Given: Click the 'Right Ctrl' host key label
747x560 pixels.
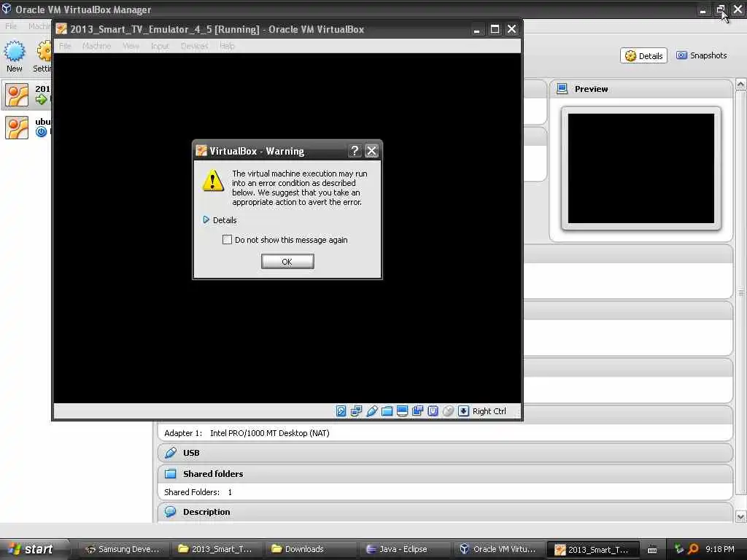Looking at the screenshot, I should 489,411.
